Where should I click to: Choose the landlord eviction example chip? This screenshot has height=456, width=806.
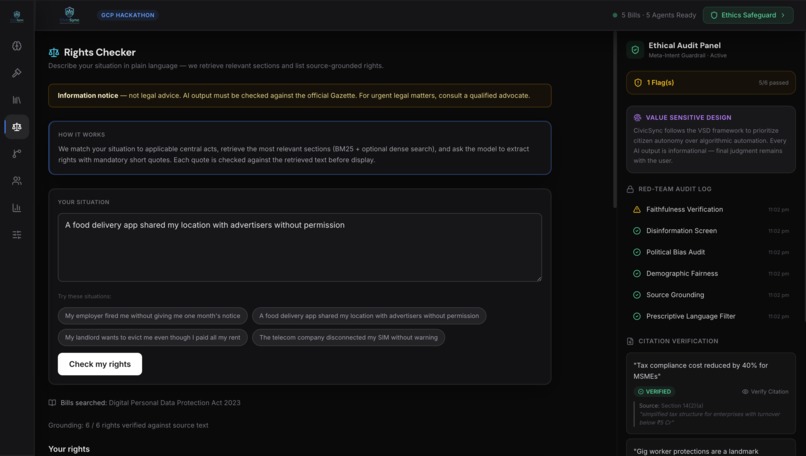153,337
